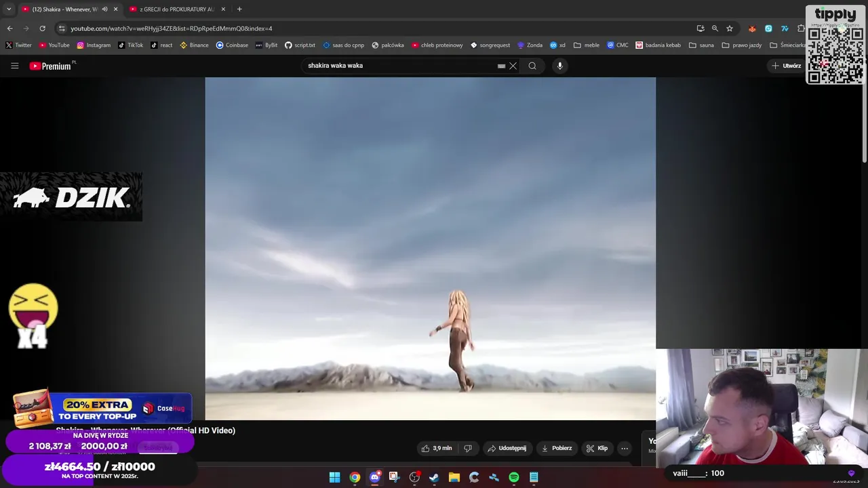868x488 pixels.
Task: Close the Shakira tab
Action: (x=115, y=9)
